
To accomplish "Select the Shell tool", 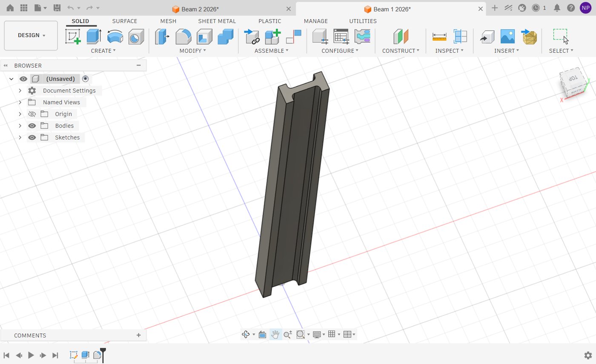I will click(x=204, y=37).
